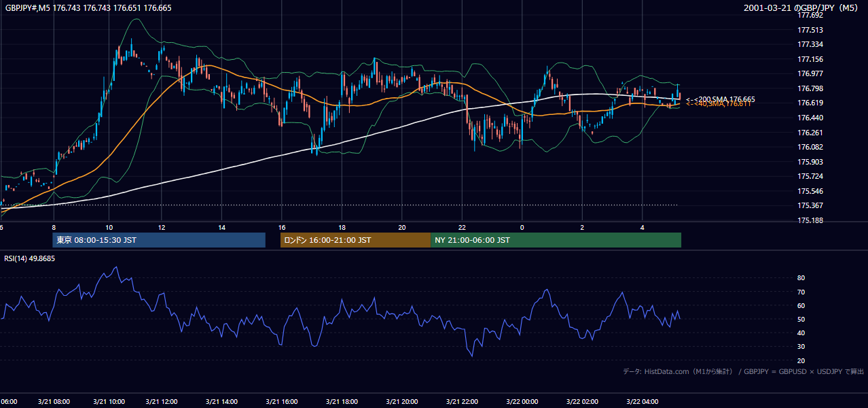Click the 3/21 20:00 time axis label
Viewport: 868px width, 408px height.
tap(402, 402)
